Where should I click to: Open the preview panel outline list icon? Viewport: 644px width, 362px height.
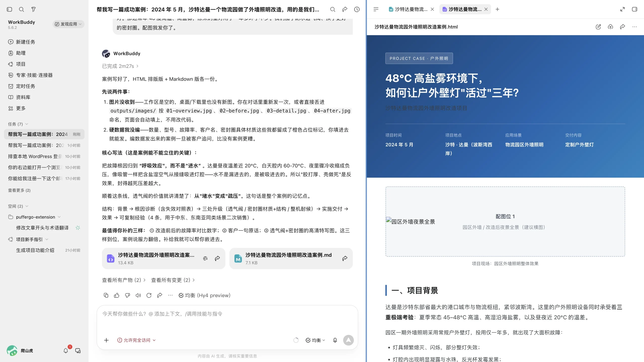pos(376,9)
